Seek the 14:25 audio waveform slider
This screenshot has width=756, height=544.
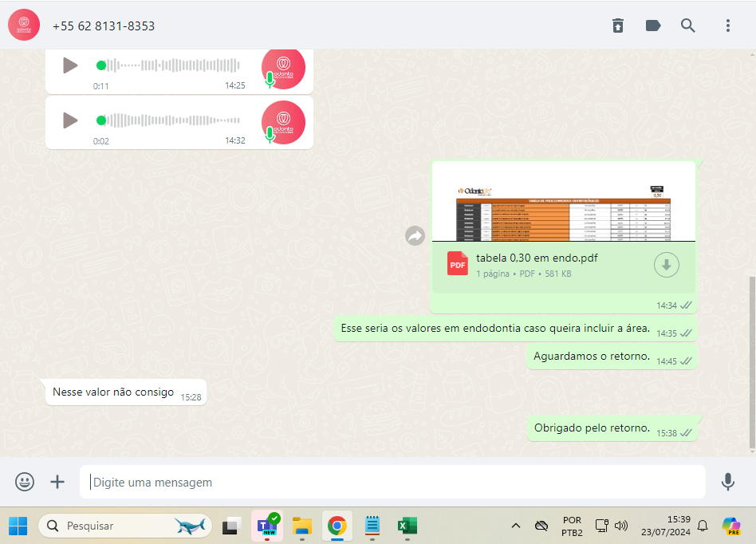pyautogui.click(x=167, y=65)
